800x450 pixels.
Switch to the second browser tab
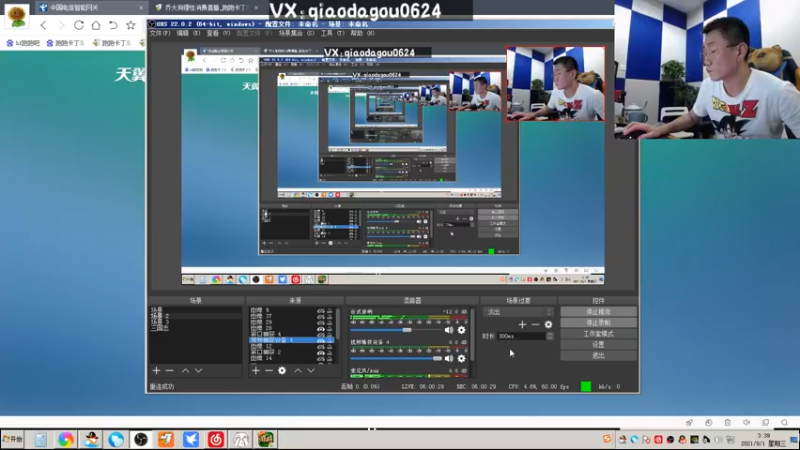pyautogui.click(x=207, y=8)
